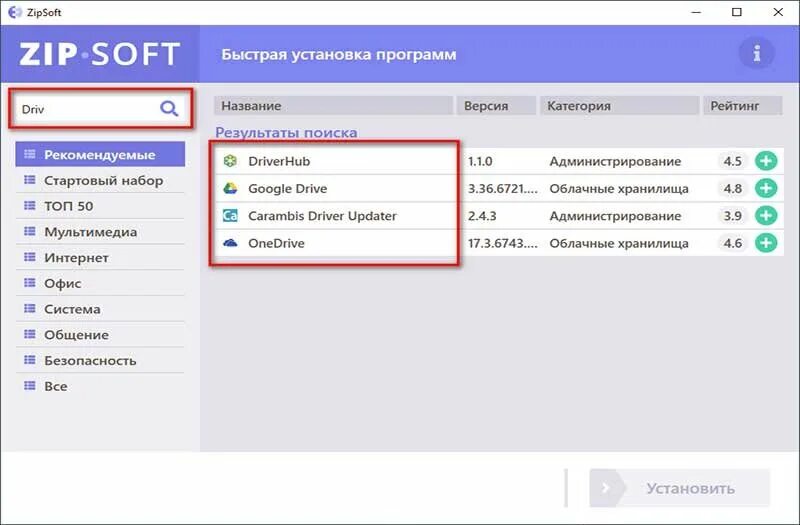Open the info button in header
This screenshot has width=800, height=525.
pos(757,53)
